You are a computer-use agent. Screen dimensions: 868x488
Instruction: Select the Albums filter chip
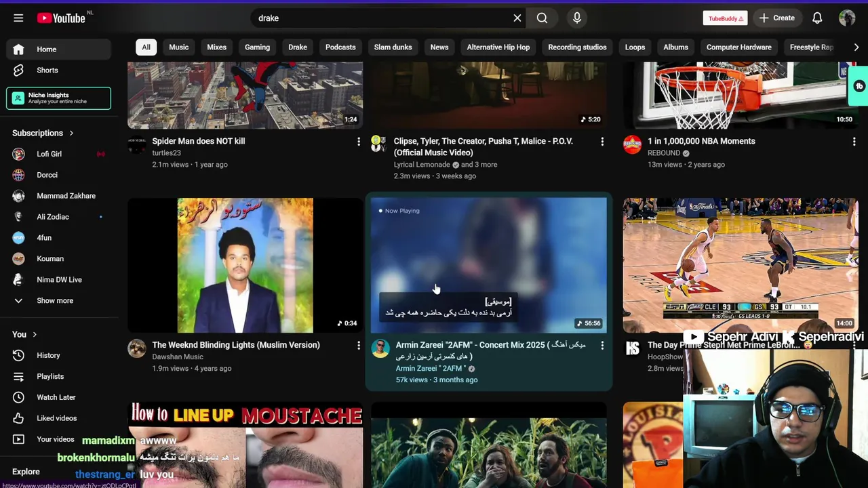click(x=675, y=47)
